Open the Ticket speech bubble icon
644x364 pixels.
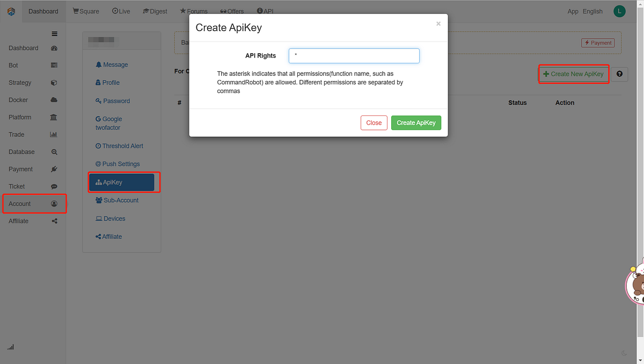(x=53, y=186)
